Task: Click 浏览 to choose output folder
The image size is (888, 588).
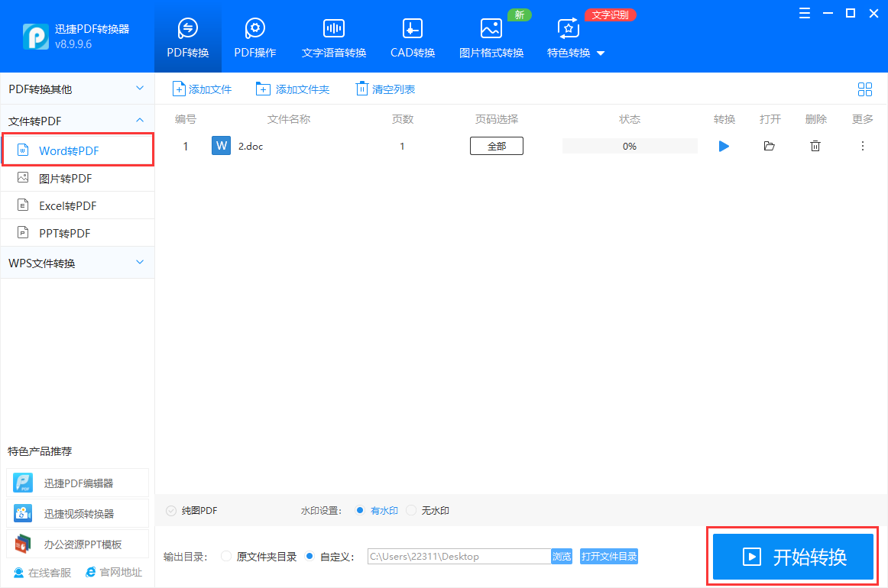Action: click(562, 556)
